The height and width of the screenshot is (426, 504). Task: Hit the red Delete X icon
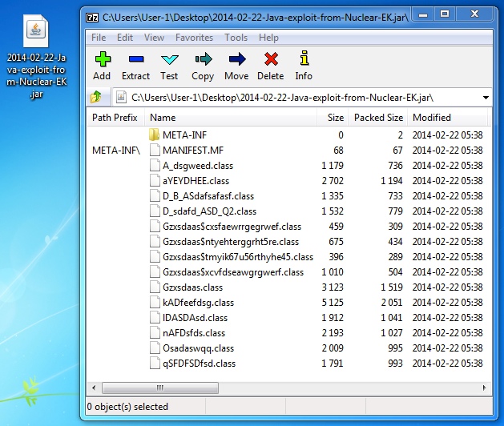[271, 59]
